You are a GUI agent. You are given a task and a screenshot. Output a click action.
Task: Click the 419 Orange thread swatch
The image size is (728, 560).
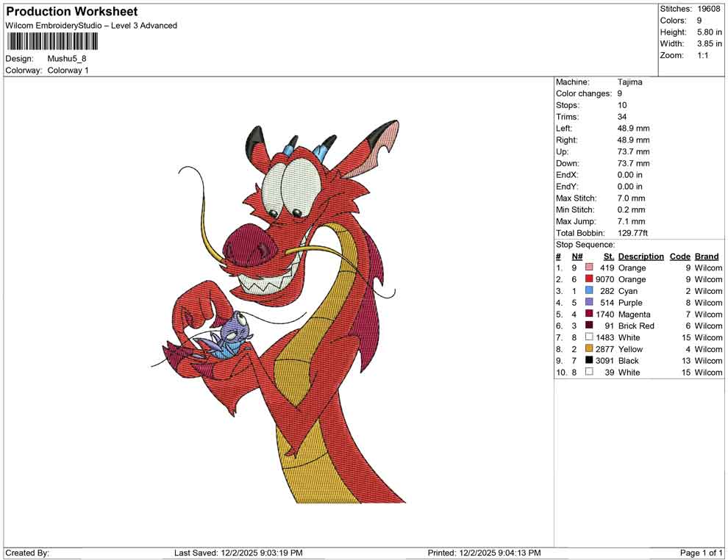click(588, 268)
